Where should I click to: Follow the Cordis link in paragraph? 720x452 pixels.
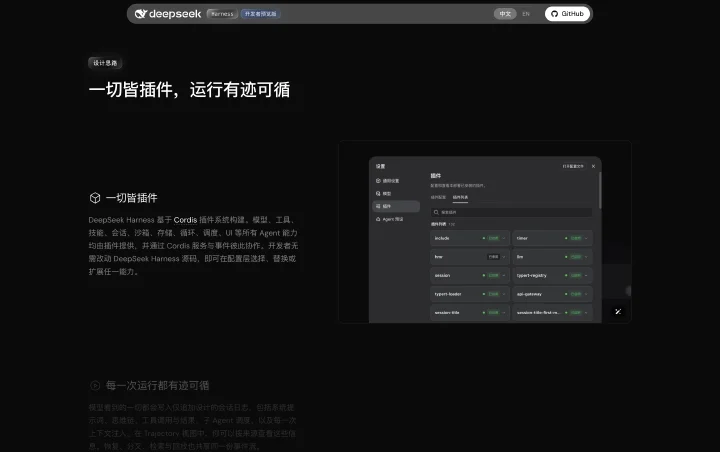[186, 220]
